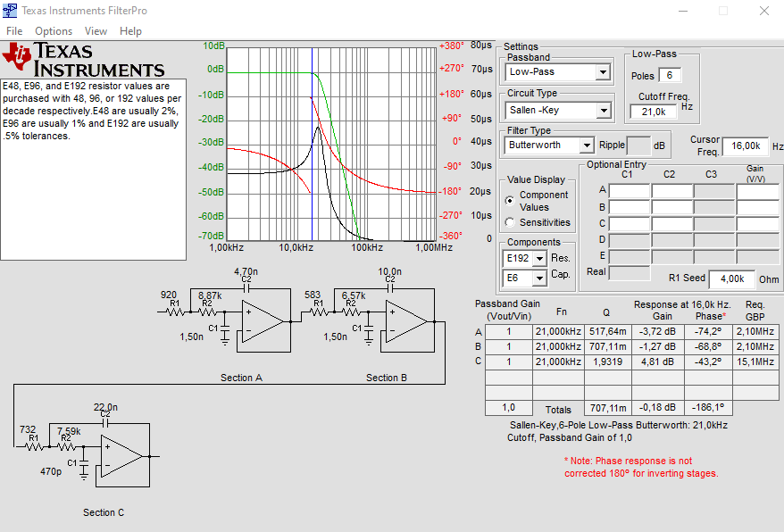
Task: Click Section C R1 resistor labeled 732
Action: coord(34,446)
